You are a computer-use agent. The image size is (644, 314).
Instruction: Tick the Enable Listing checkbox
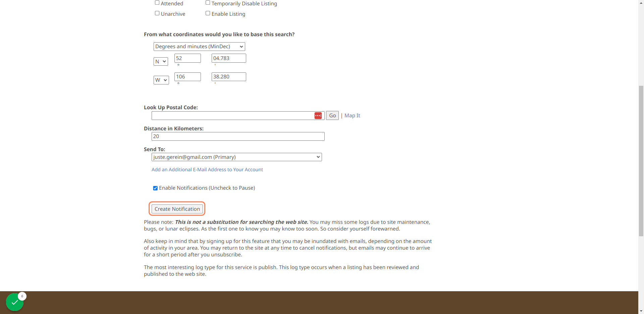tap(208, 13)
